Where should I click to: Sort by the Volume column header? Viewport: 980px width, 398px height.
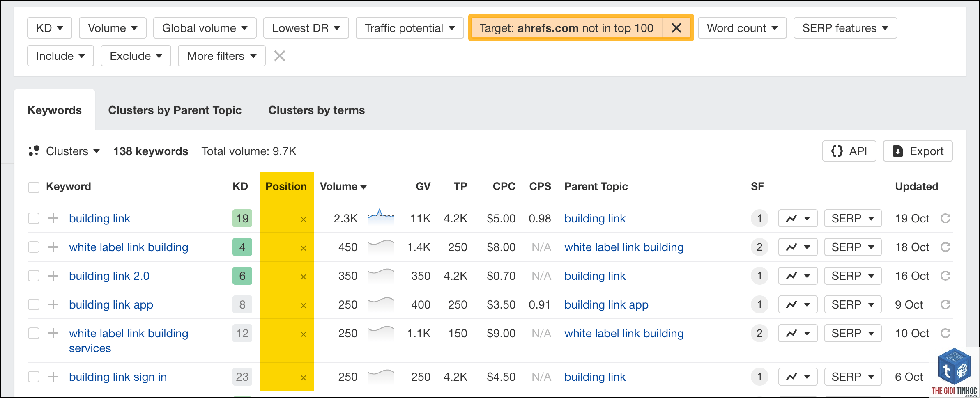(x=343, y=186)
